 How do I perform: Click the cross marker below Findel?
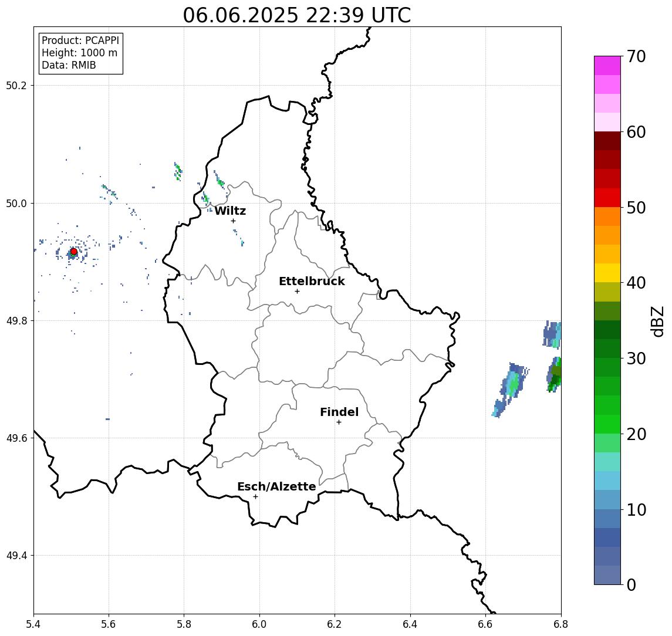(339, 422)
